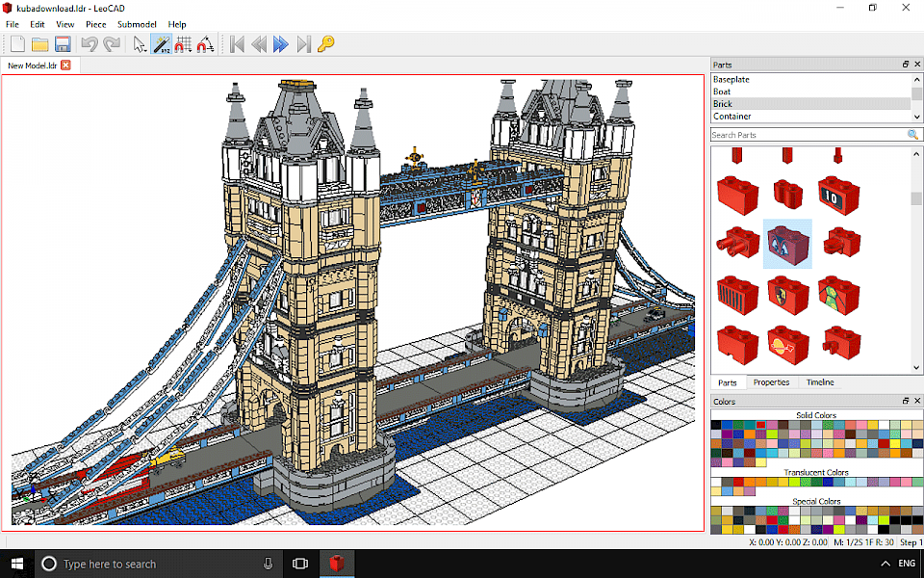Toggle the move snap grid magnet
924x578 pixels.
click(x=183, y=44)
